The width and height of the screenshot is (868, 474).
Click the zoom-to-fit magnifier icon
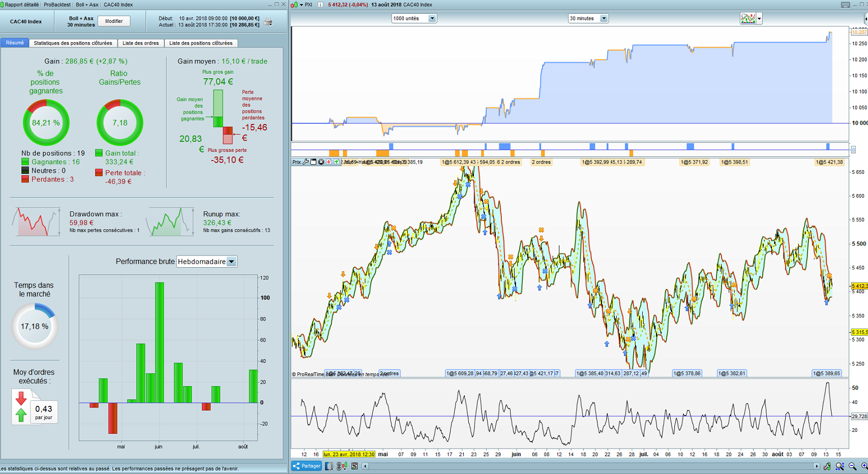[840, 466]
